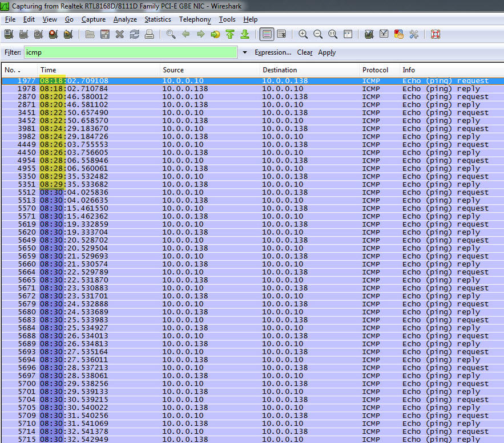The height and width of the screenshot is (443, 504).
Task: Reset zoom to normal size icon
Action: point(333,34)
